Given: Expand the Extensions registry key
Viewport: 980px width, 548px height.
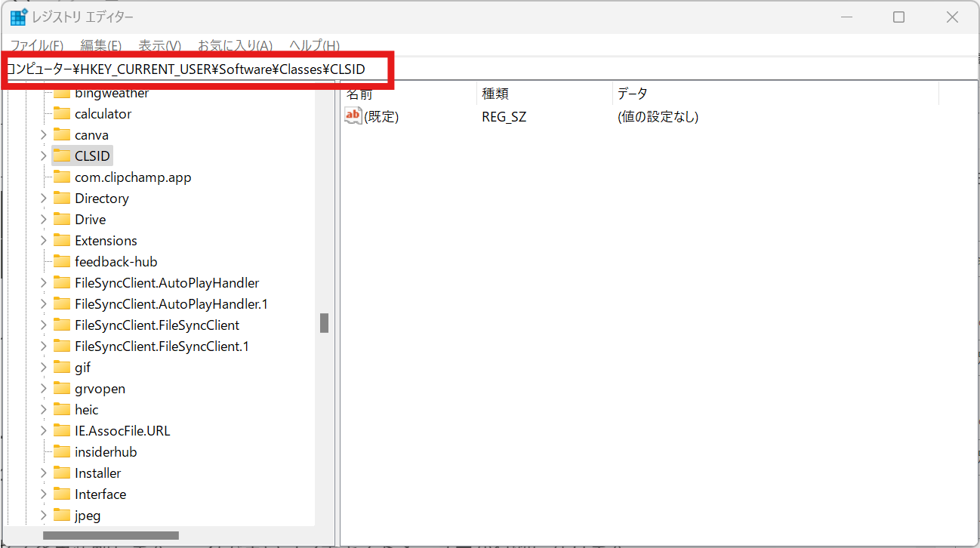Looking at the screenshot, I should coord(43,240).
